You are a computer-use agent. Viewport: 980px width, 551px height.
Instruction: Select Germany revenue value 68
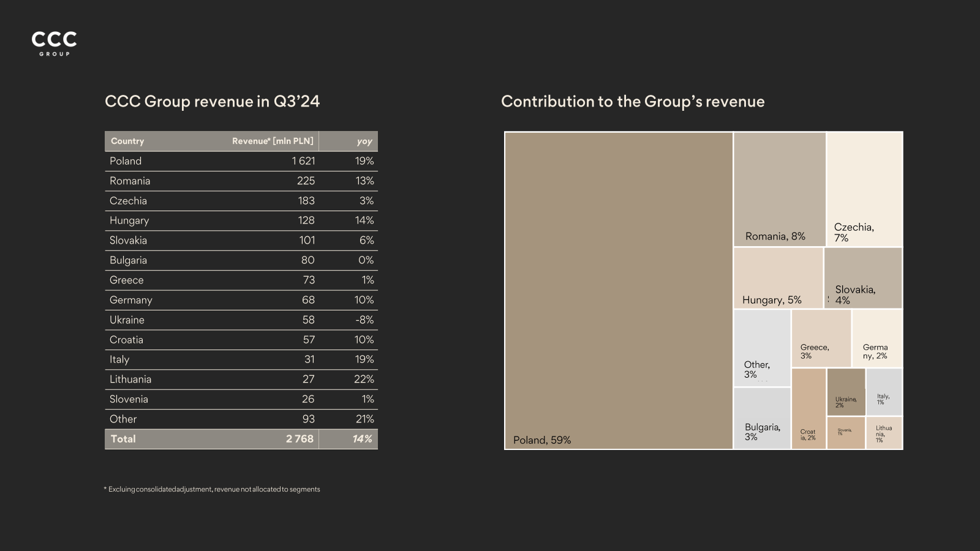click(x=308, y=300)
